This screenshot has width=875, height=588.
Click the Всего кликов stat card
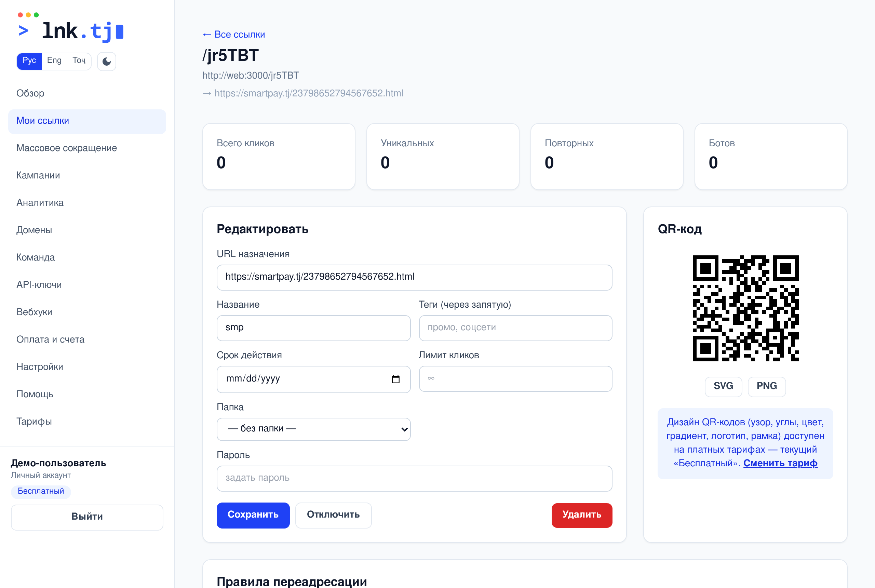(x=279, y=157)
